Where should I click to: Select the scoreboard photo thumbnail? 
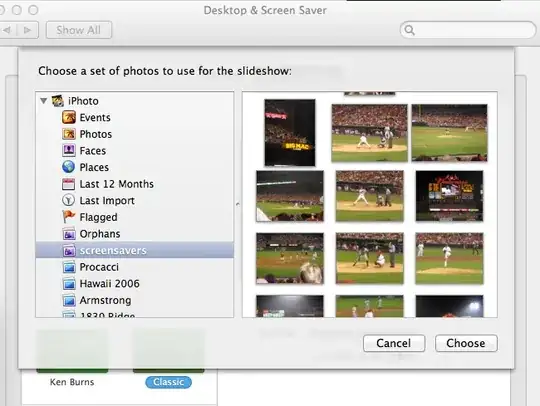pos(449,196)
